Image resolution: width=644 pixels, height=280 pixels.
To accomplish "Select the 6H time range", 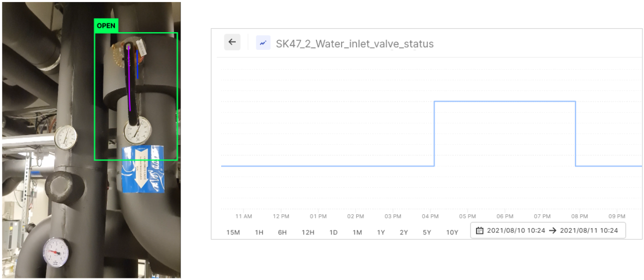I will (282, 232).
